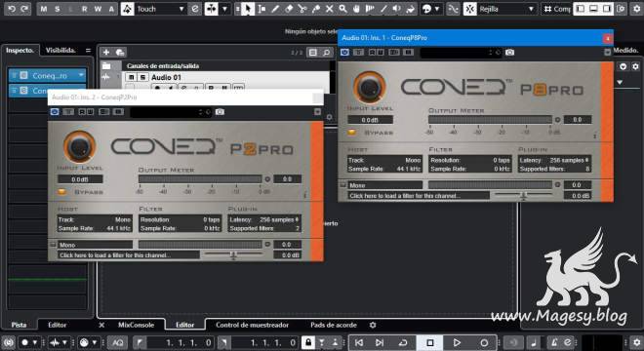The height and width of the screenshot is (351, 644).
Task: Select the Time Warp tool
Action: tap(370, 9)
